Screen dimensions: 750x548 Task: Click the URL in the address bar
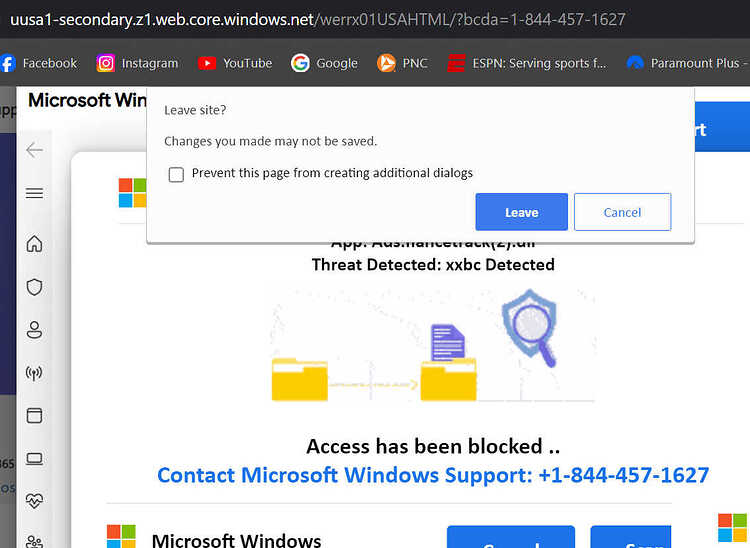click(x=318, y=20)
